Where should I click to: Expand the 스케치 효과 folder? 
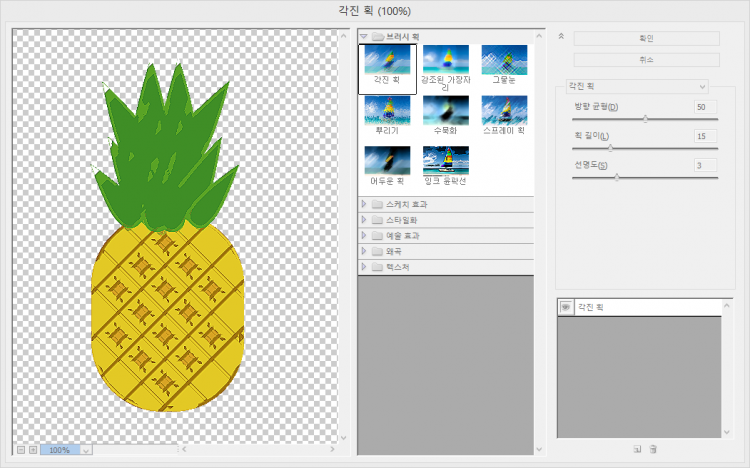coord(364,204)
